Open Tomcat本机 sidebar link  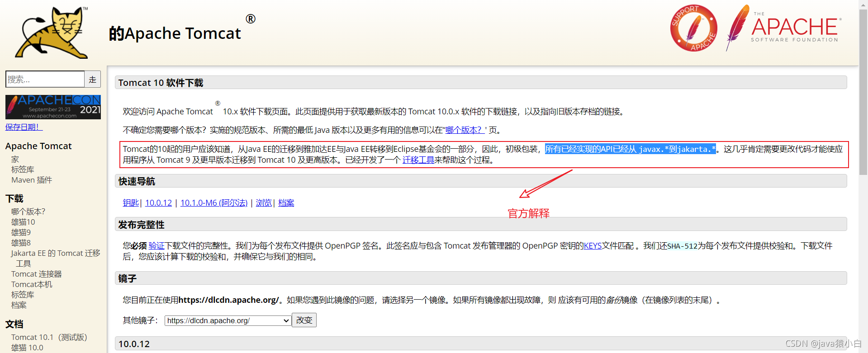click(32, 284)
